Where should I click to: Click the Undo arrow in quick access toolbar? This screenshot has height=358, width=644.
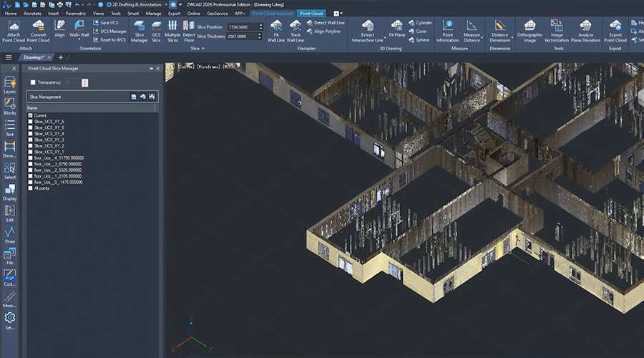tap(77, 4)
